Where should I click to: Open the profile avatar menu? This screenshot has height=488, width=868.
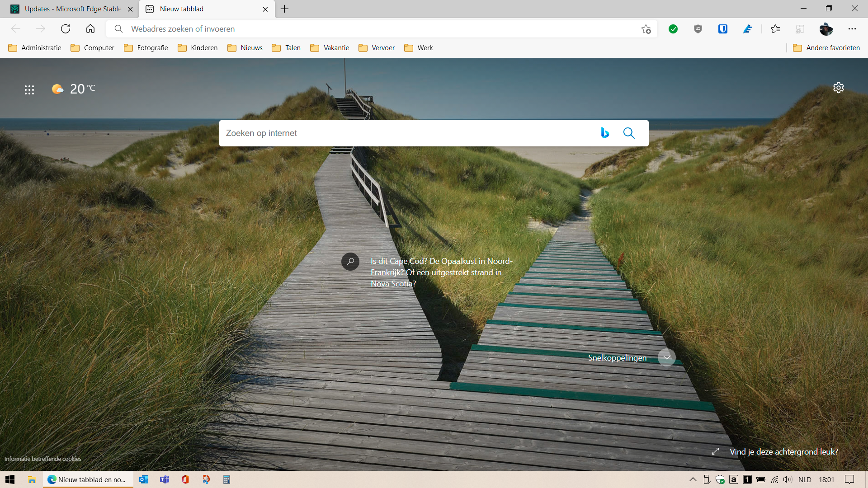click(x=826, y=29)
